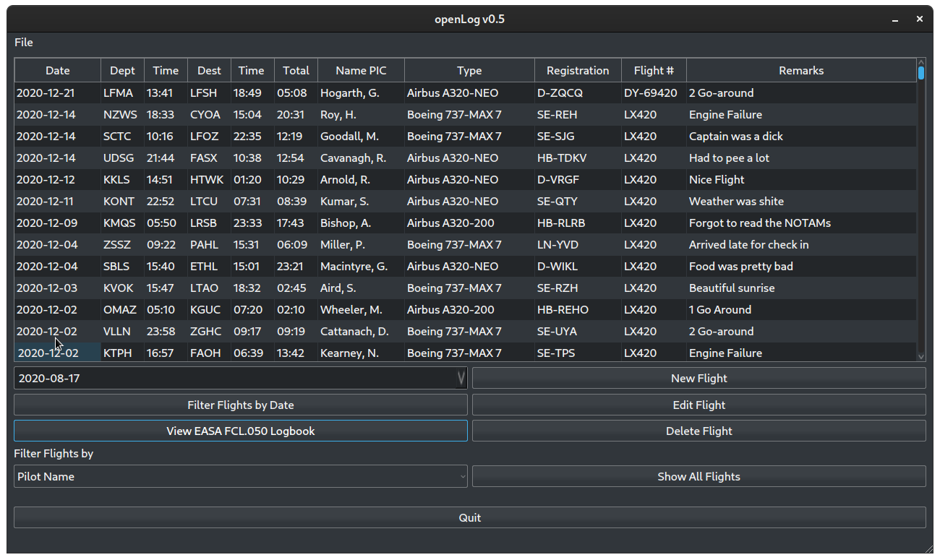Click the Bishop, A. pilot cell
The height and width of the screenshot is (560, 940).
click(x=361, y=223)
